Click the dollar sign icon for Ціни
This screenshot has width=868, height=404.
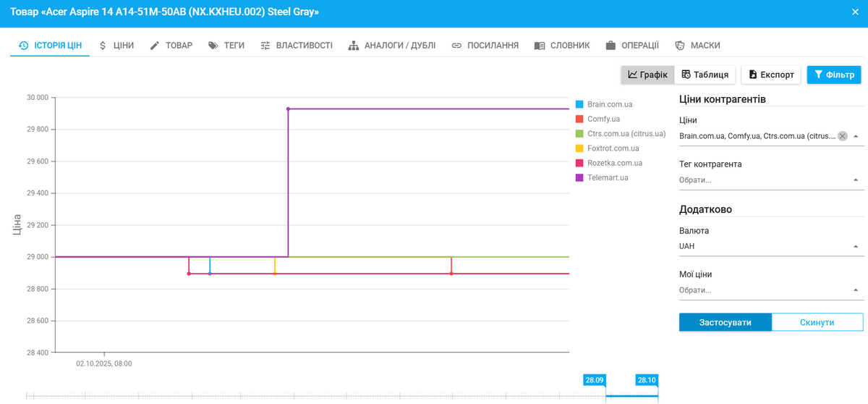103,46
